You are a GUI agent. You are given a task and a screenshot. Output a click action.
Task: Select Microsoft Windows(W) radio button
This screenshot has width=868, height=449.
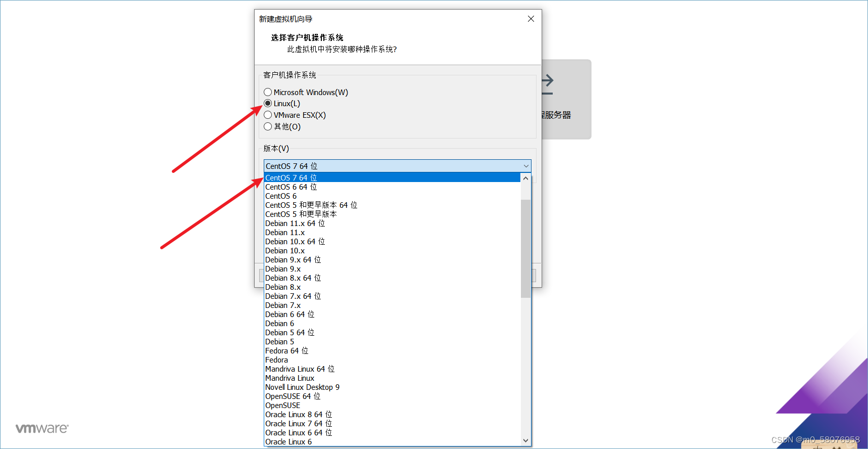pyautogui.click(x=268, y=92)
